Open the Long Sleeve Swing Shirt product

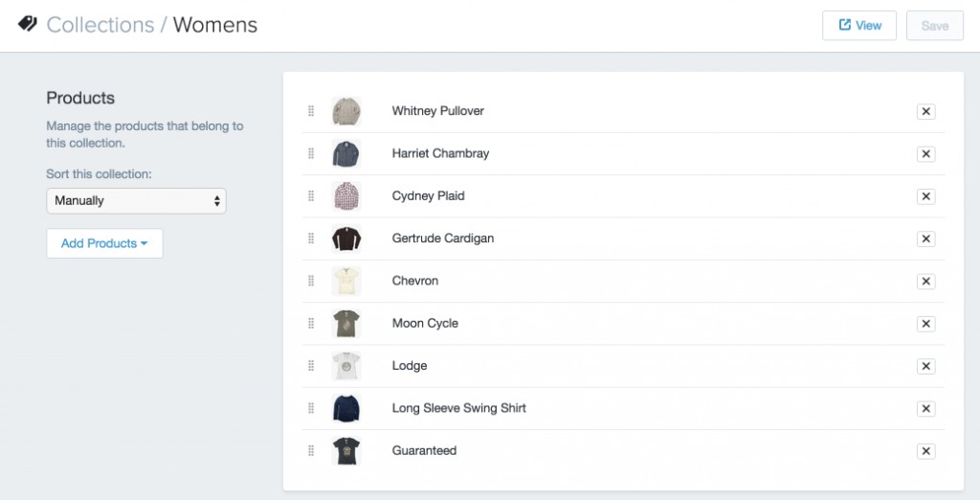tap(458, 408)
